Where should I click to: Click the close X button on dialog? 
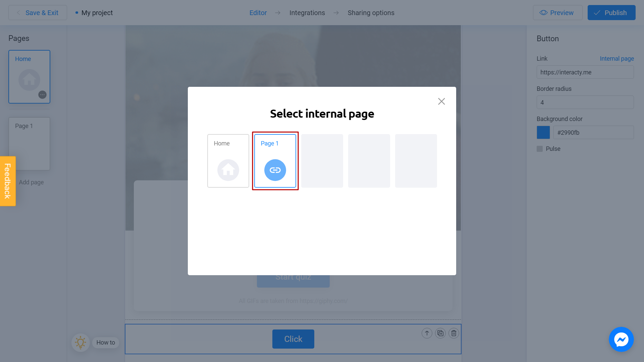point(441,101)
